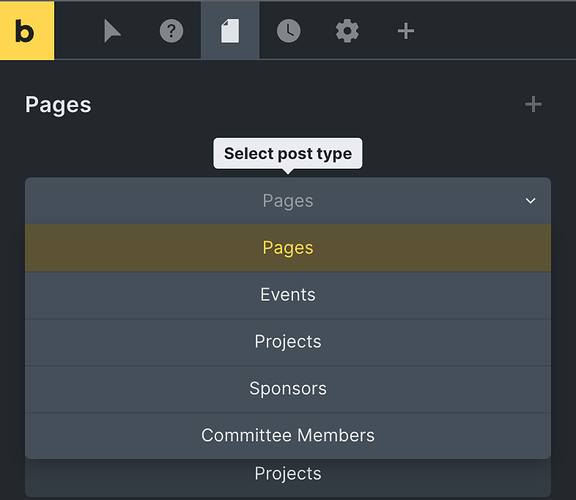Pick Sponsors as the post type
Screen dimensions: 576x500
(x=288, y=389)
